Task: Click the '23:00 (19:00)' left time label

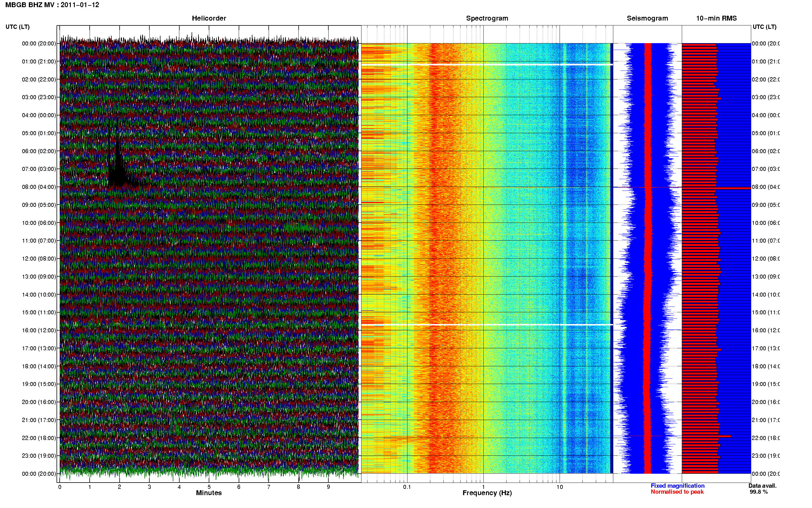Action: click(x=39, y=456)
